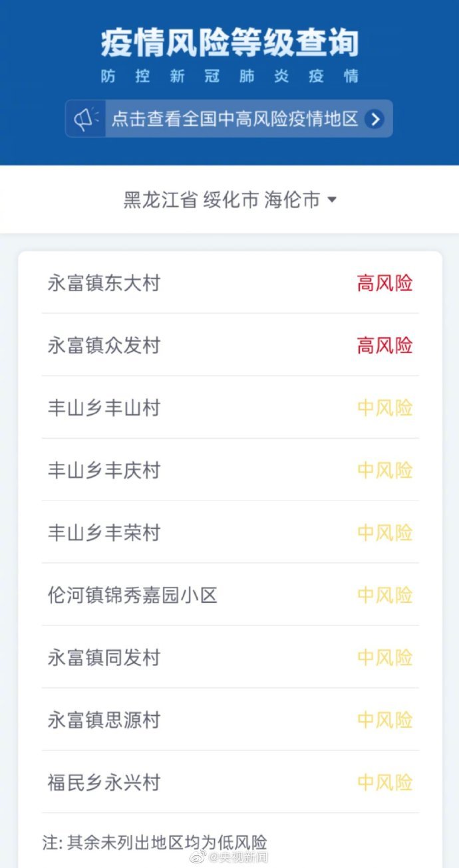The height and width of the screenshot is (868, 459).
Task: Click the 高风险 label for 永富镇众发村
Action: point(384,346)
